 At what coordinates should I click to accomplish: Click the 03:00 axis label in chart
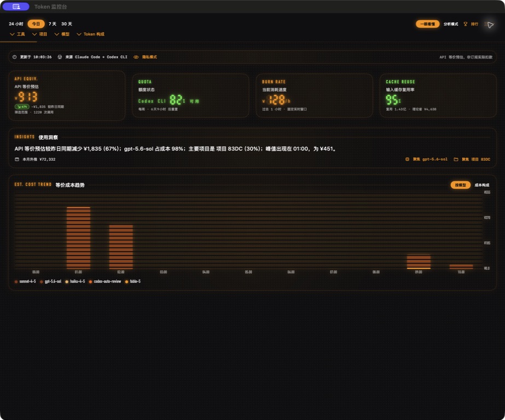tap(164, 272)
